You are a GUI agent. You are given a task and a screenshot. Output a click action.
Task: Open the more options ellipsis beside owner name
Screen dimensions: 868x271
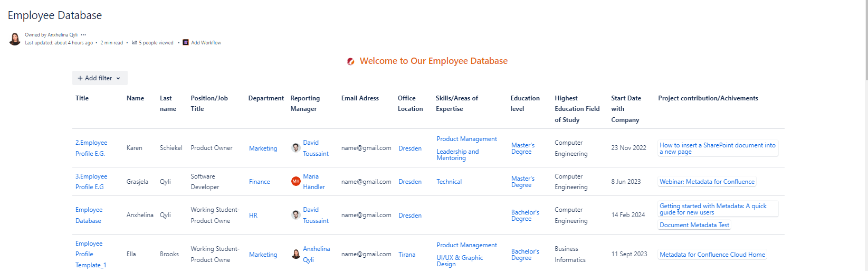(x=83, y=35)
